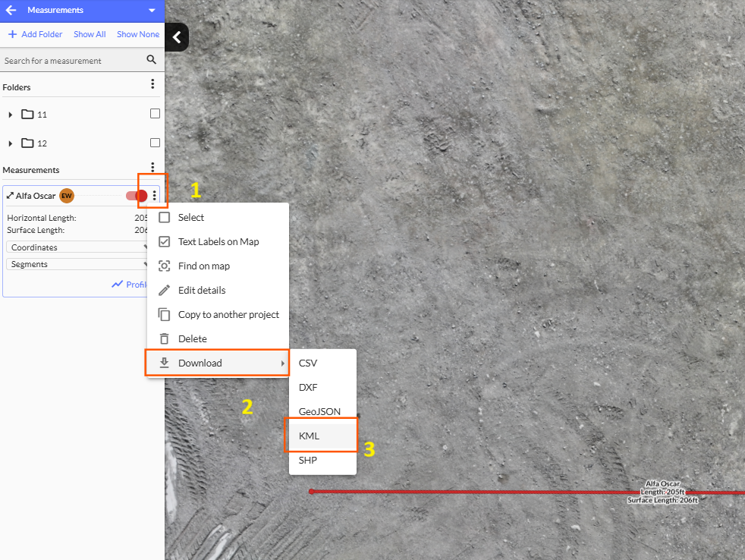
Task: Open the Measurements header dropdown arrow
Action: pyautogui.click(x=152, y=11)
